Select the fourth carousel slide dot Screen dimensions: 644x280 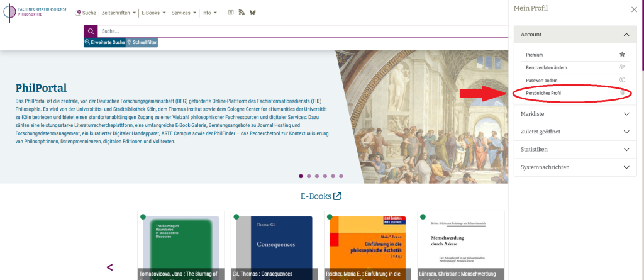[325, 176]
